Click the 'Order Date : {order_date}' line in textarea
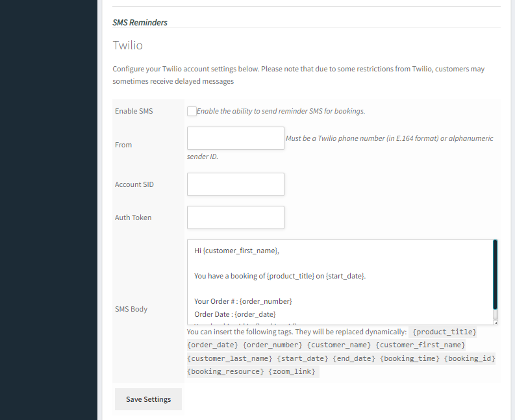 click(235, 314)
